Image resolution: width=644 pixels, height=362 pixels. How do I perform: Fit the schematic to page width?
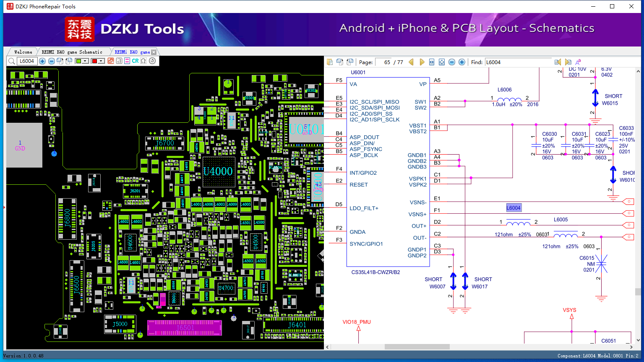click(432, 62)
